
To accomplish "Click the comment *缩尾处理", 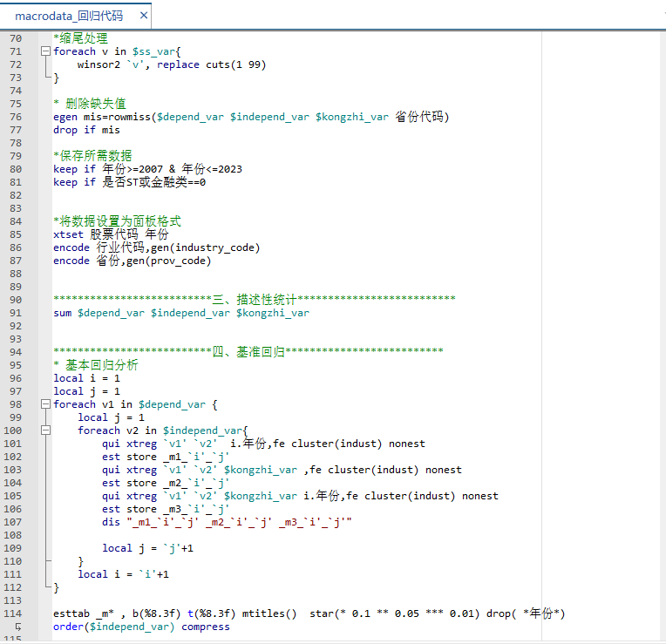I will coord(81,38).
